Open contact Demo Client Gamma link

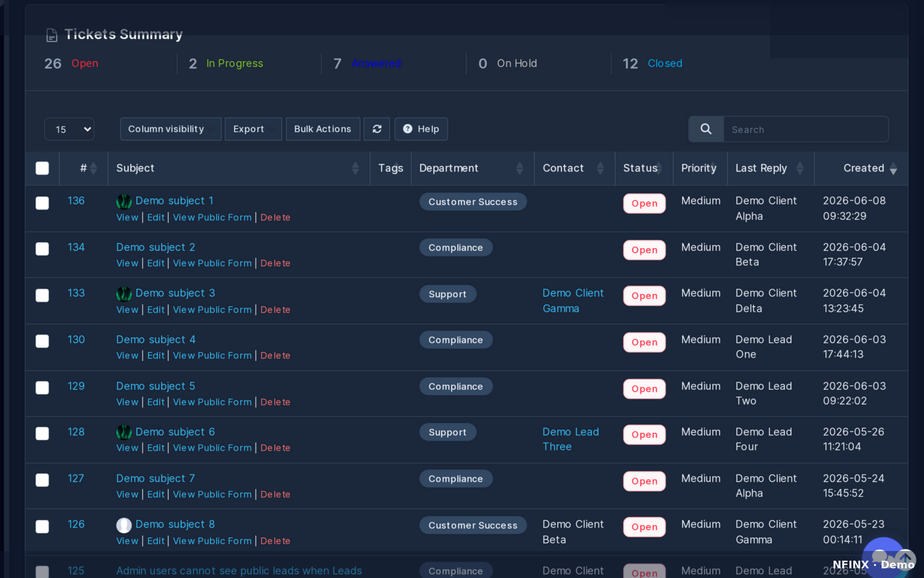coord(573,301)
